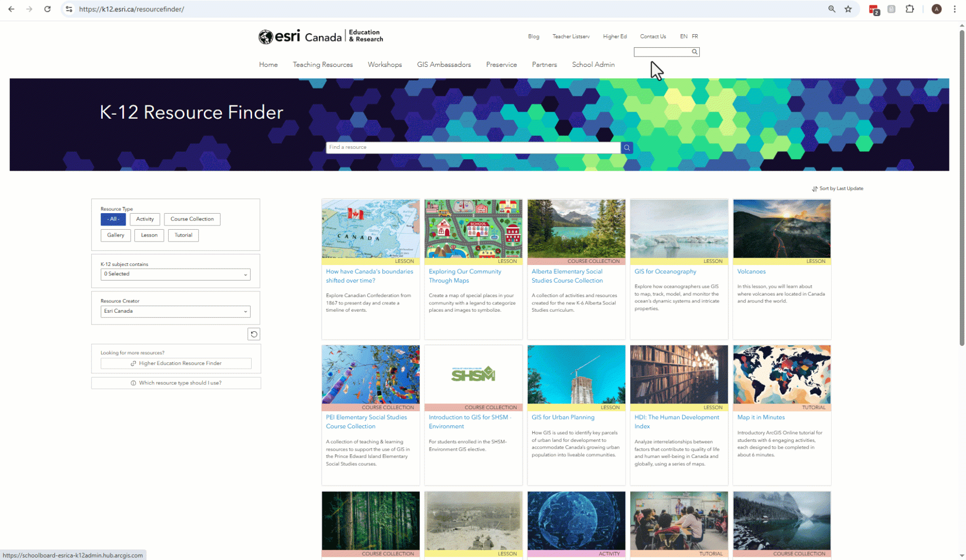Click the library bookshelves thumbnail
The image size is (966, 560).
coord(679,374)
